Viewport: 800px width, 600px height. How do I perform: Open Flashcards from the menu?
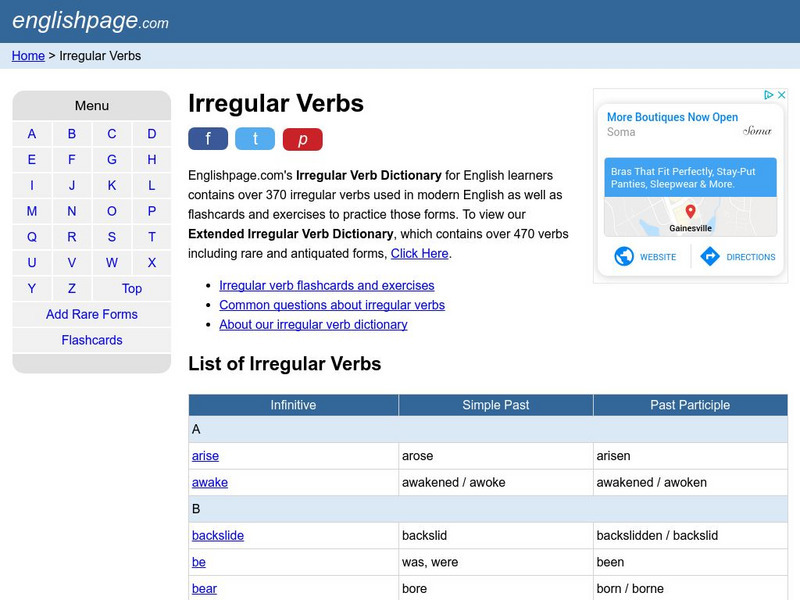tap(92, 340)
